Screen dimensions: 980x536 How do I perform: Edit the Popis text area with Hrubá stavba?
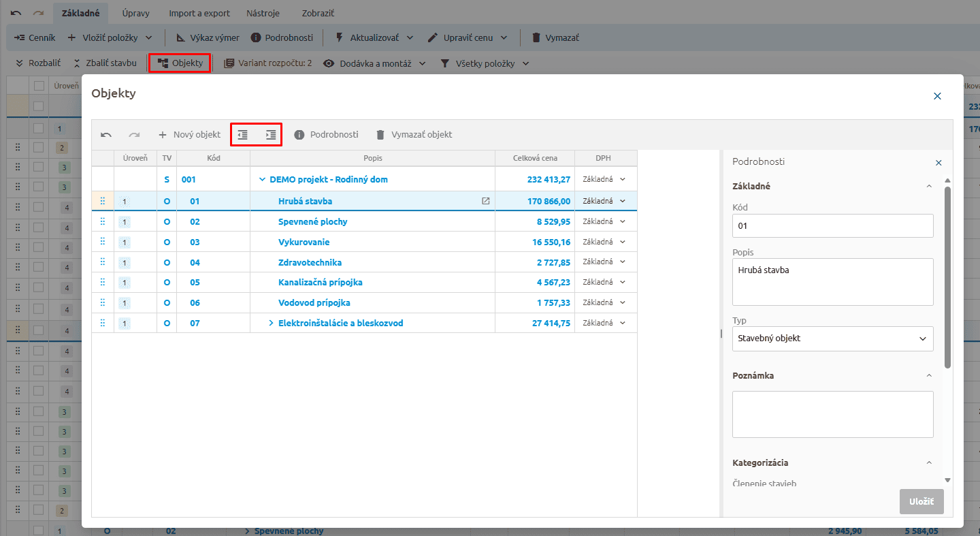[x=832, y=282]
